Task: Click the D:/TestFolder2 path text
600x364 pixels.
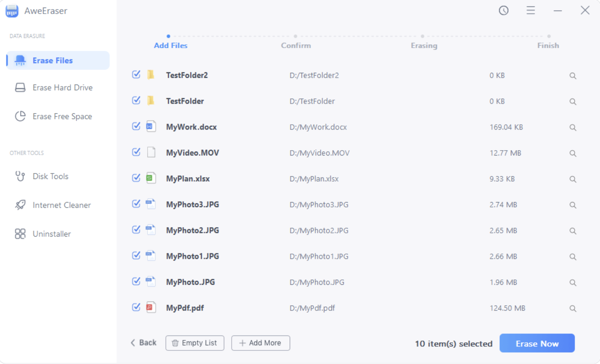Action: pos(314,75)
